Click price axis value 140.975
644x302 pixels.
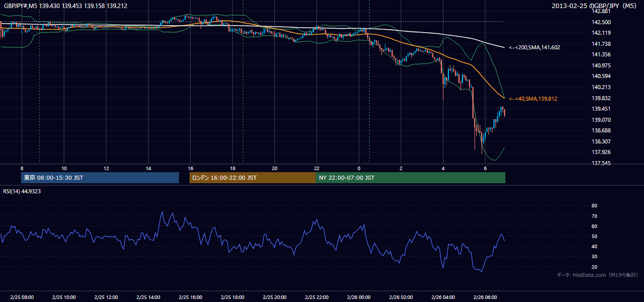pos(601,65)
